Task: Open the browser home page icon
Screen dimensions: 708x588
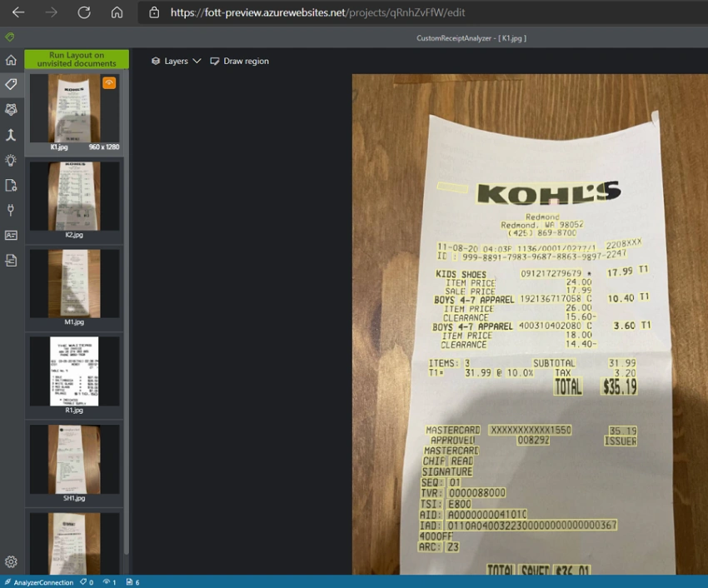Action: point(117,12)
